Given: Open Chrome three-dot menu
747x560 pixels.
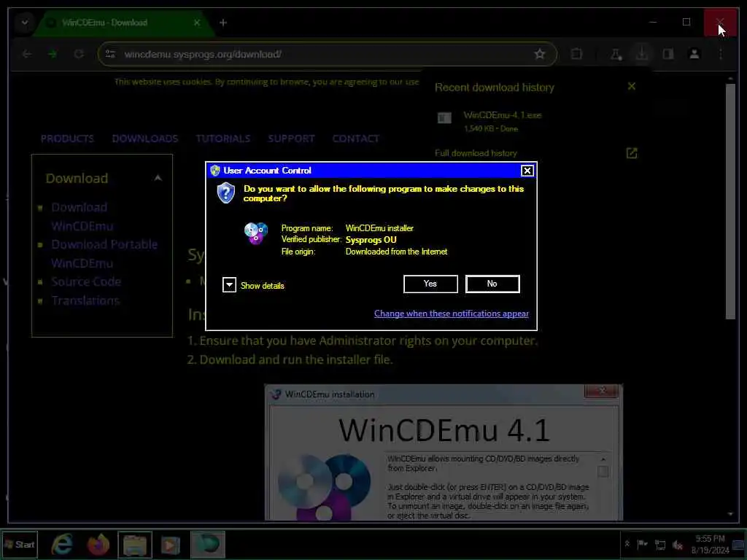Looking at the screenshot, I should (x=720, y=54).
